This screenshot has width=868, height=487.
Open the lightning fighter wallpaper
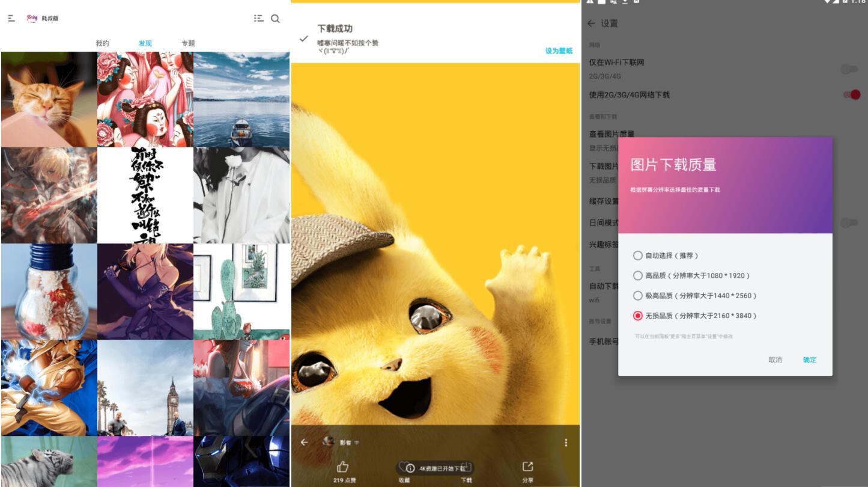pos(49,388)
